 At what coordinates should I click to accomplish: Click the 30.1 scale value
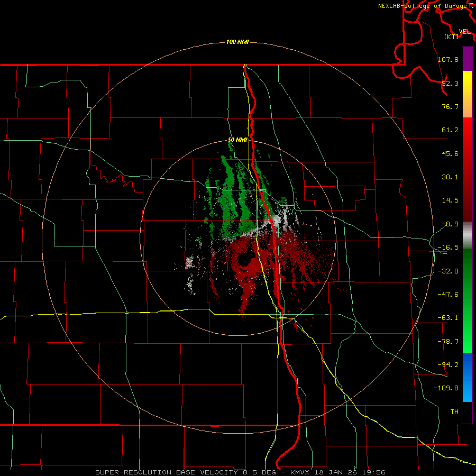(x=450, y=177)
